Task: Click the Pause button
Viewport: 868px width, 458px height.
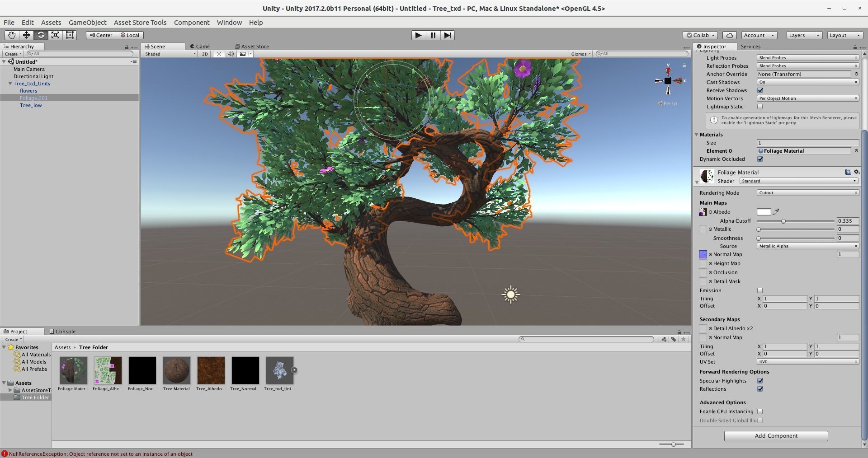Action: tap(433, 35)
